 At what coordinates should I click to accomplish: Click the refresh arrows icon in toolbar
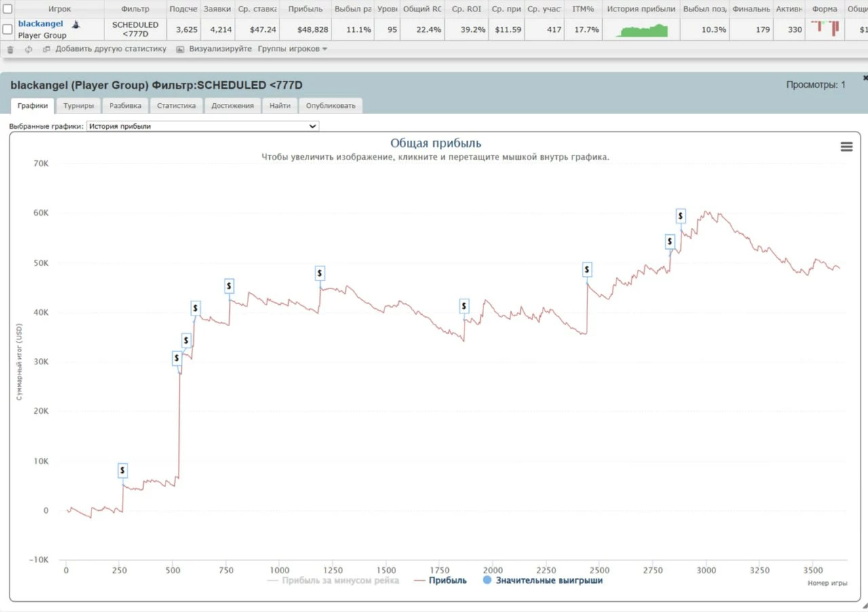[x=28, y=50]
